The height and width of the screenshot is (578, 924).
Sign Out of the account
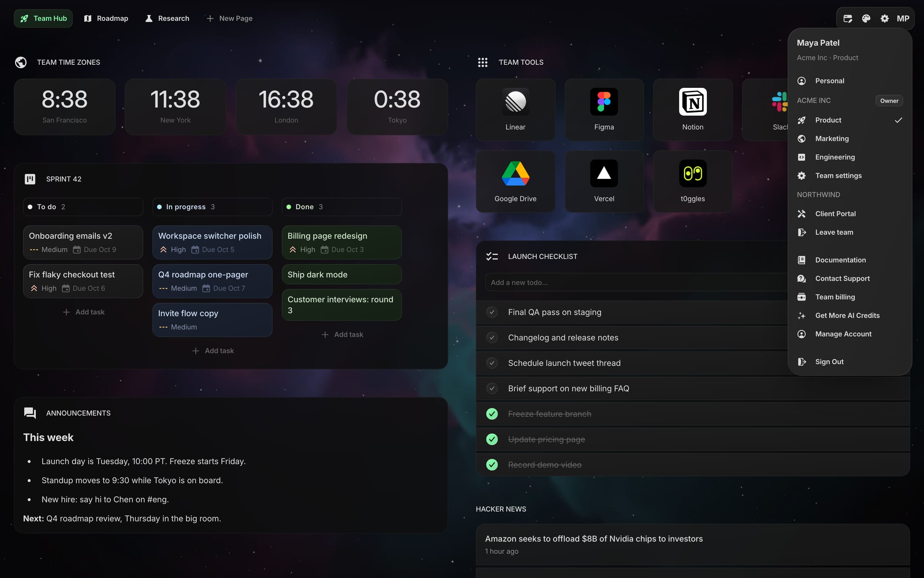(x=850, y=362)
